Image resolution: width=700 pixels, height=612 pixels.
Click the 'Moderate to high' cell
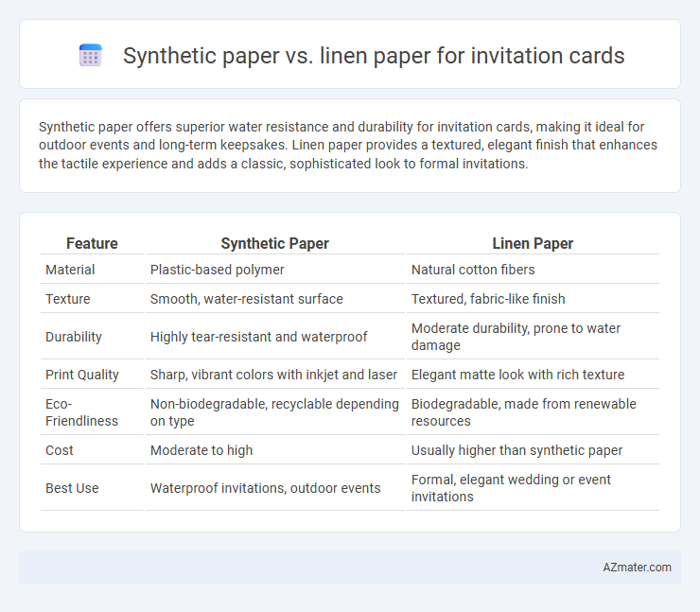tap(201, 450)
